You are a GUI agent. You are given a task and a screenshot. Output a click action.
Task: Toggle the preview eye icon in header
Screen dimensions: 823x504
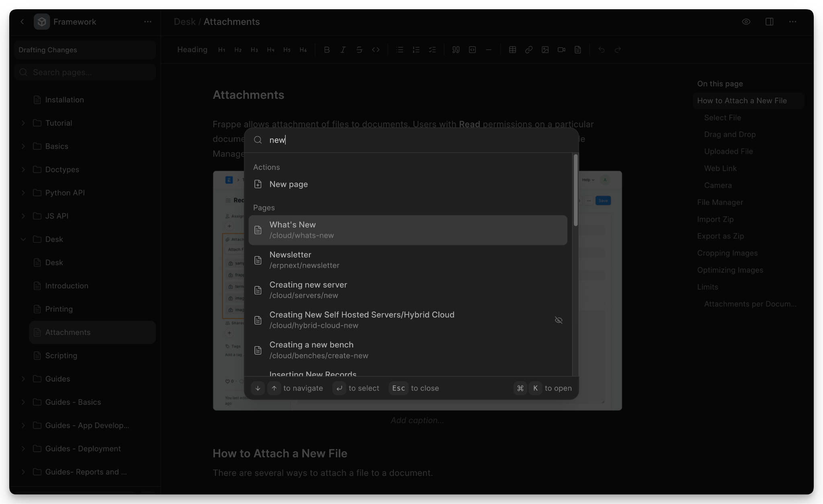click(746, 22)
